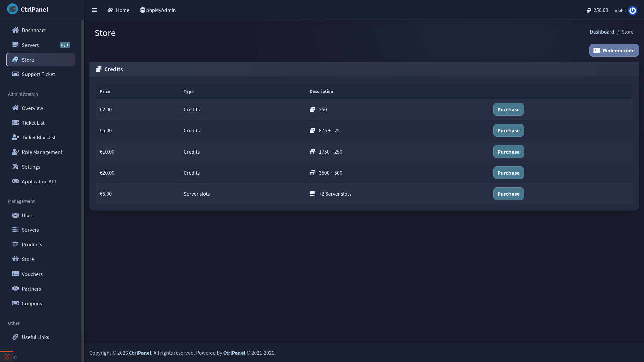This screenshot has height=362, width=644.
Task: Click the Partners handshake icon
Action: (15, 289)
